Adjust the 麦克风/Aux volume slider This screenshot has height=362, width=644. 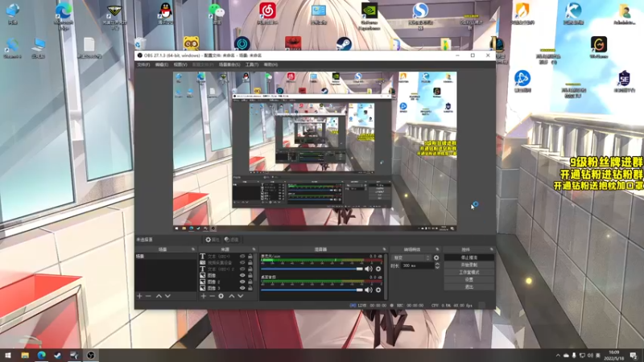312,269
